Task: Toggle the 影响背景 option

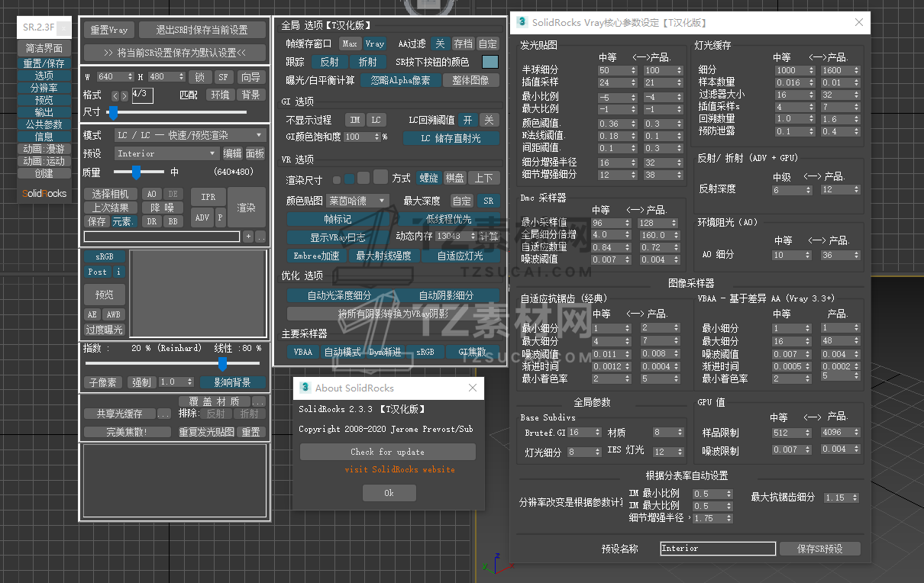Action: 232,382
